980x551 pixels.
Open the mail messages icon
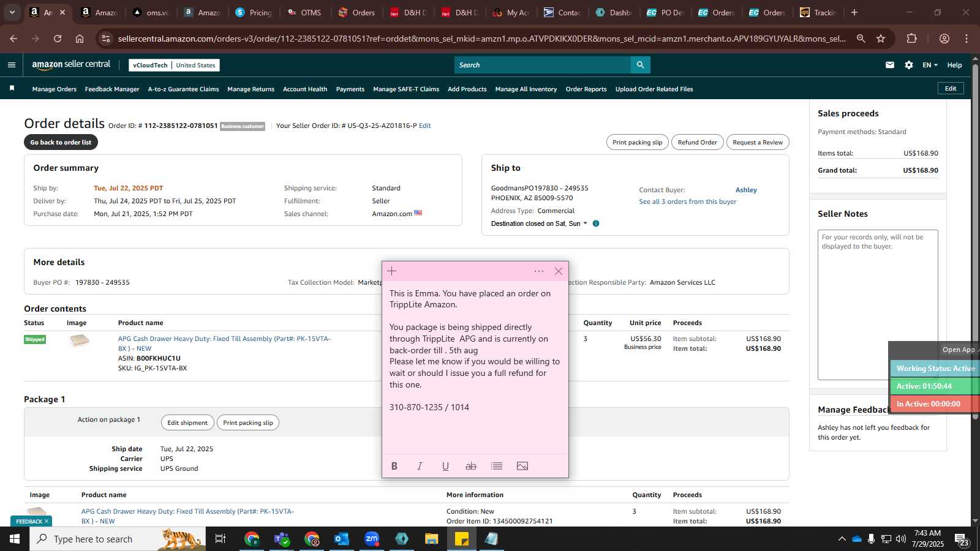click(x=889, y=65)
